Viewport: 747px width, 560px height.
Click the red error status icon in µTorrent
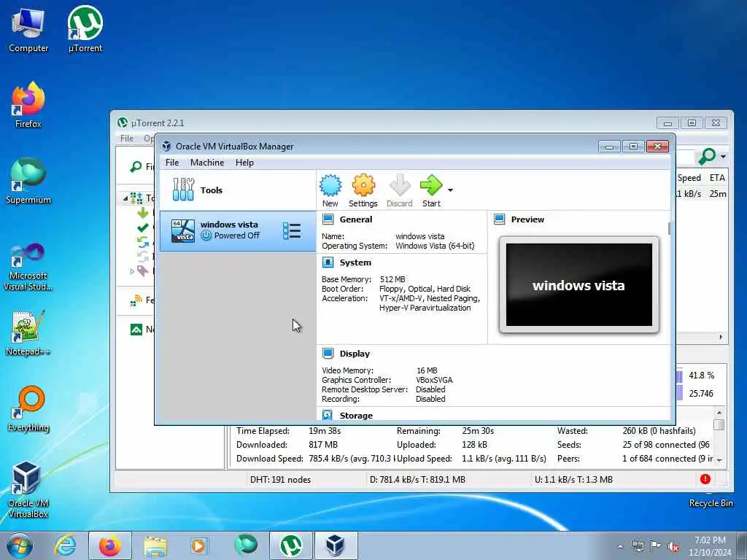point(705,479)
